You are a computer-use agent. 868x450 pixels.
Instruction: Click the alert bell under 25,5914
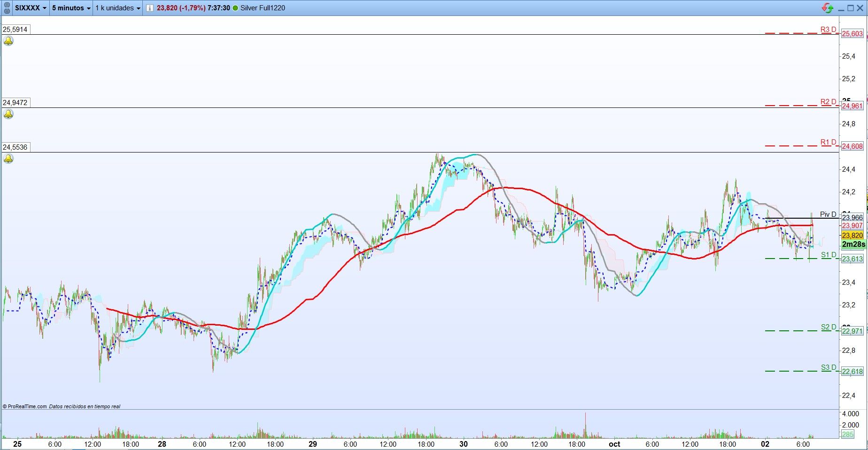point(8,41)
